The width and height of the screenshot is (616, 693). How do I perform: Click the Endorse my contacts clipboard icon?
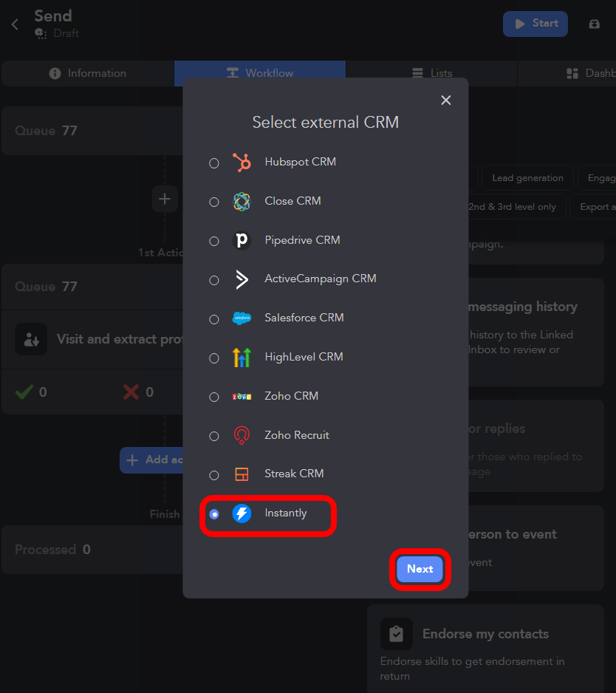pyautogui.click(x=397, y=634)
